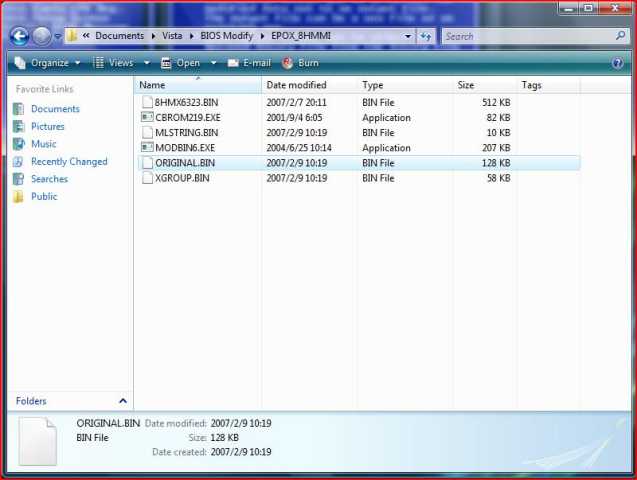
Task: Refresh the folder view
Action: click(426, 36)
